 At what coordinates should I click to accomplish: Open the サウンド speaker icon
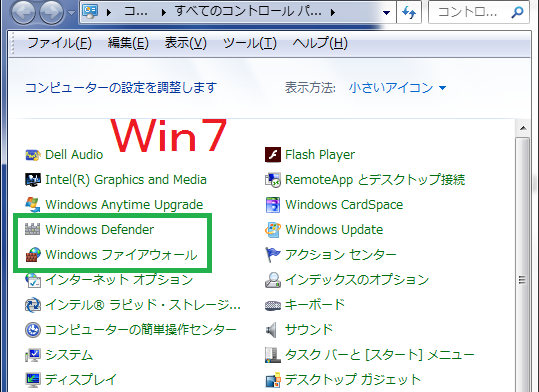(272, 329)
